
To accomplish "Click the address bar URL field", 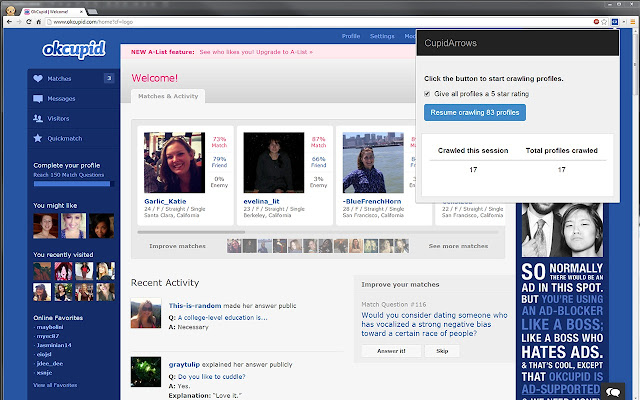I will tap(318, 22).
